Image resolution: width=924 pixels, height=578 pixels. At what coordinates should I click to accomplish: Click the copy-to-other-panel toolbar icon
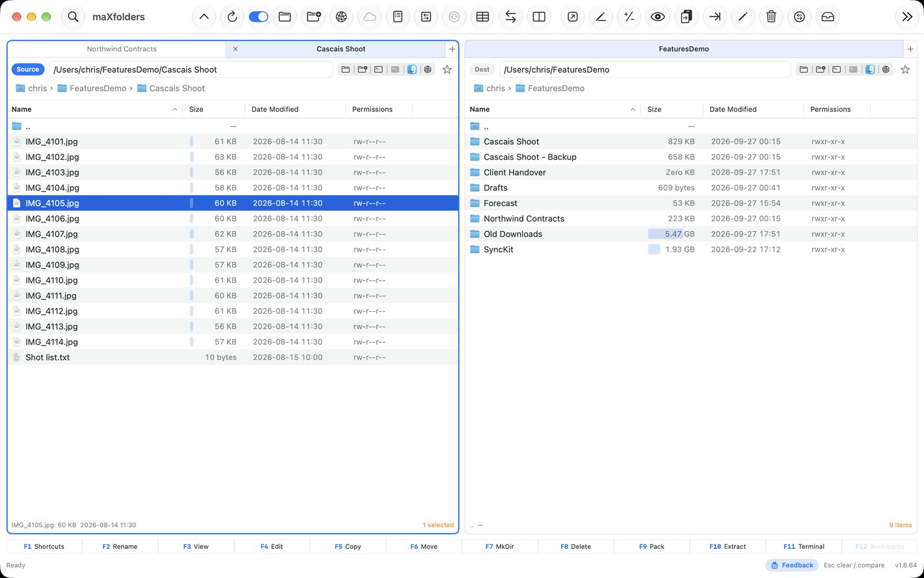pyautogui.click(x=686, y=17)
